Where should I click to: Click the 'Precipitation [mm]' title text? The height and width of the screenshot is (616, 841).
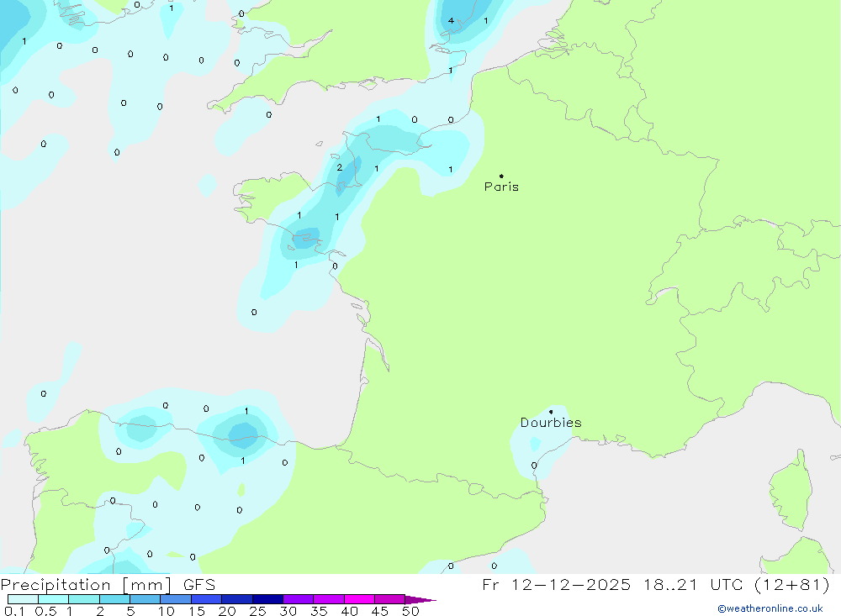pyautogui.click(x=86, y=584)
